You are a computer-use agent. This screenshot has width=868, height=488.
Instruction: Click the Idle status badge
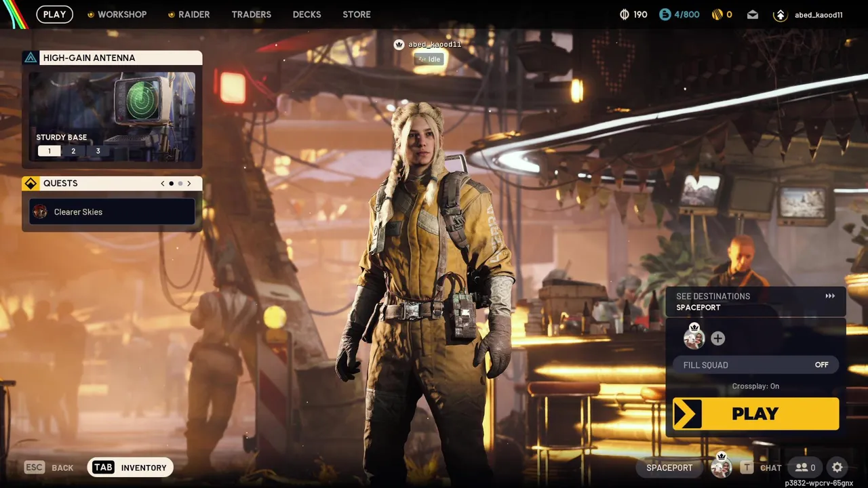pyautogui.click(x=429, y=59)
